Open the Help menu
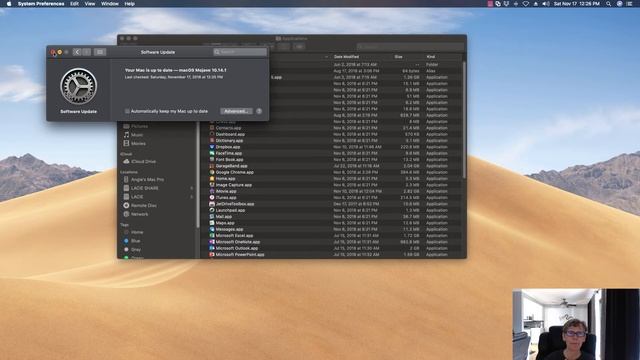Image resolution: width=640 pixels, height=360 pixels. tap(129, 4)
